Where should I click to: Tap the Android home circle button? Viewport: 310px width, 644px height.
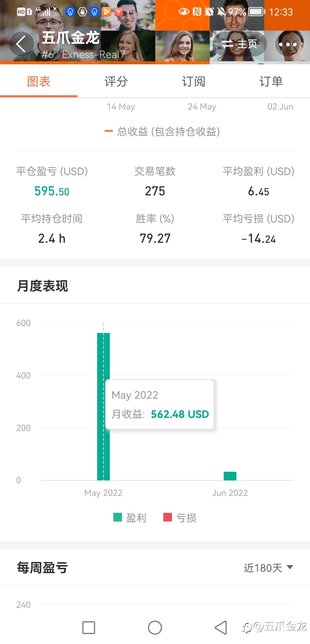click(x=155, y=627)
